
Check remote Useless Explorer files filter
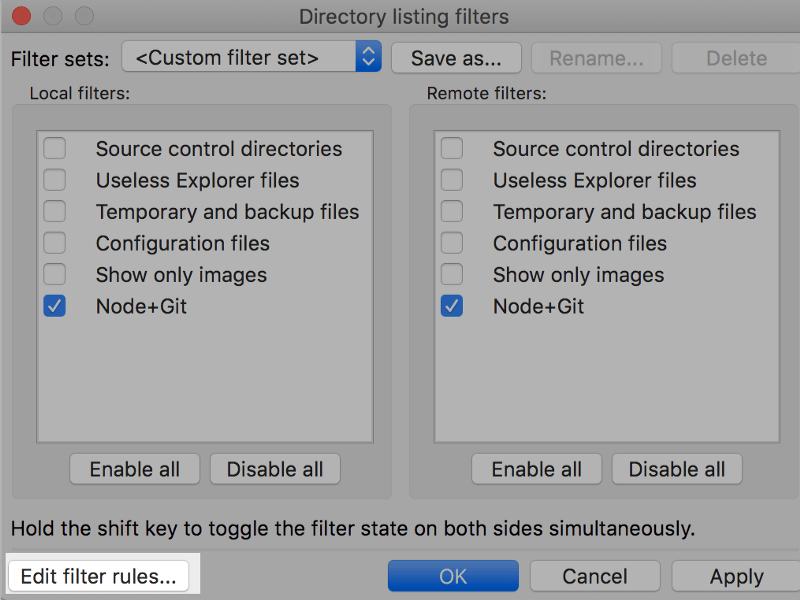452,180
